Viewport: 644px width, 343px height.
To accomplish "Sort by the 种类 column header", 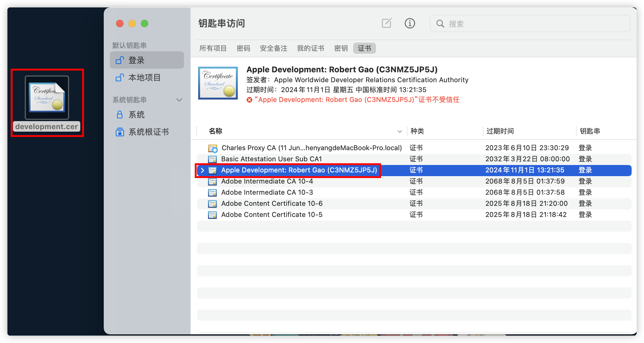I will [417, 131].
